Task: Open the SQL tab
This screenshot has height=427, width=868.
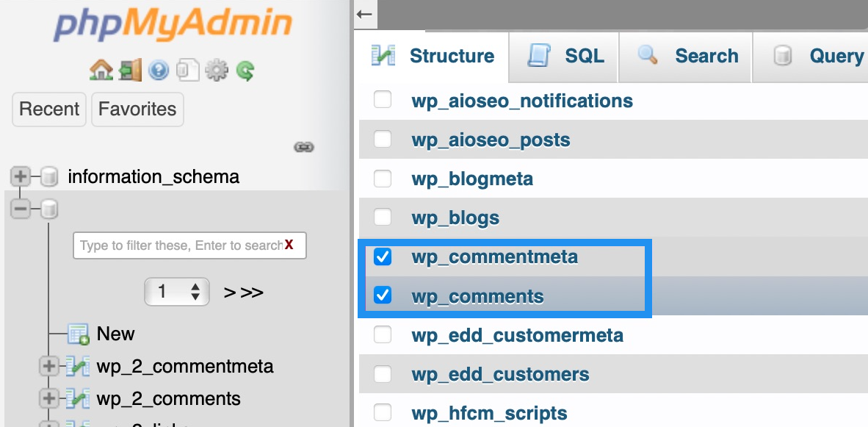Action: [x=564, y=56]
